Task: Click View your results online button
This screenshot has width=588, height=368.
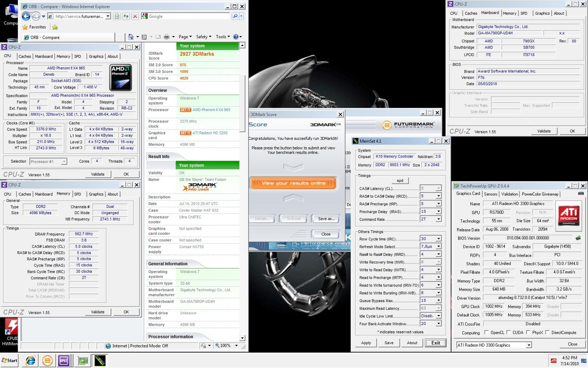Action: [293, 183]
